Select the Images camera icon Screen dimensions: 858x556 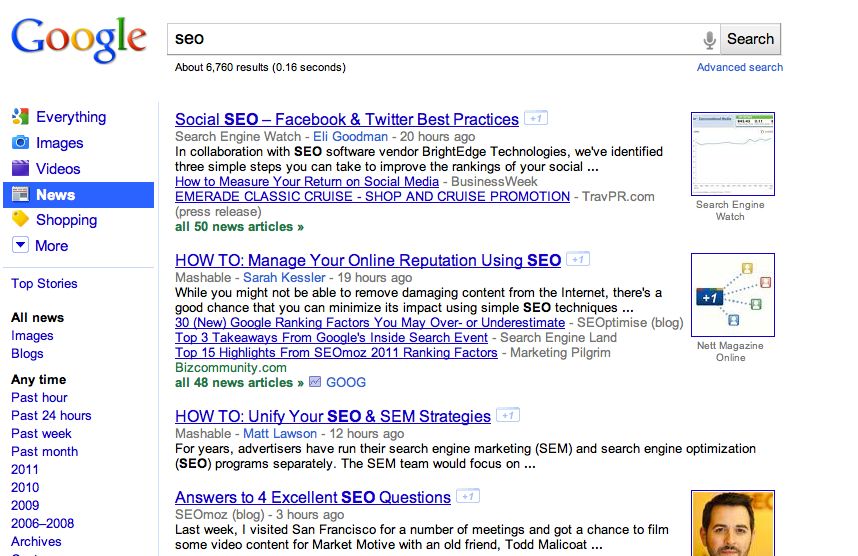coord(20,143)
